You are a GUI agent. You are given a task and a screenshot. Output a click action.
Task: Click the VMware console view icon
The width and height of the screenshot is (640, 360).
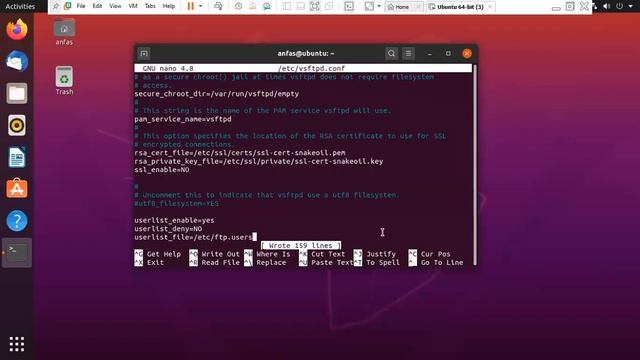pyautogui.click(x=349, y=6)
